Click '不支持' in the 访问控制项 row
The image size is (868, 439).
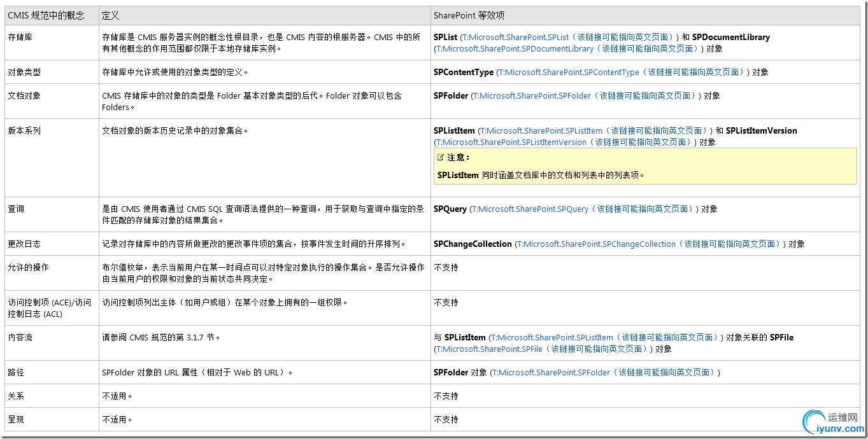point(446,303)
